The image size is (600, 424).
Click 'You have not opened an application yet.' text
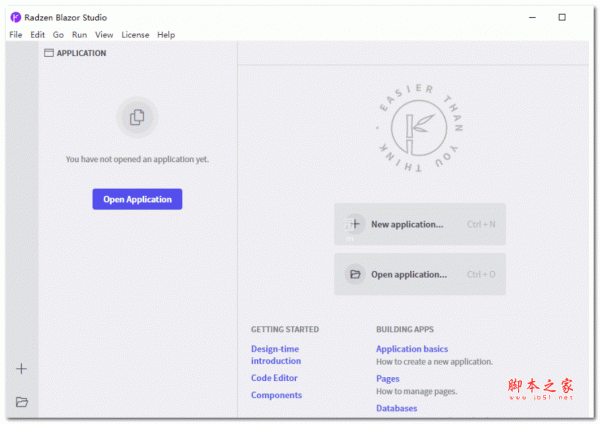coord(137,159)
